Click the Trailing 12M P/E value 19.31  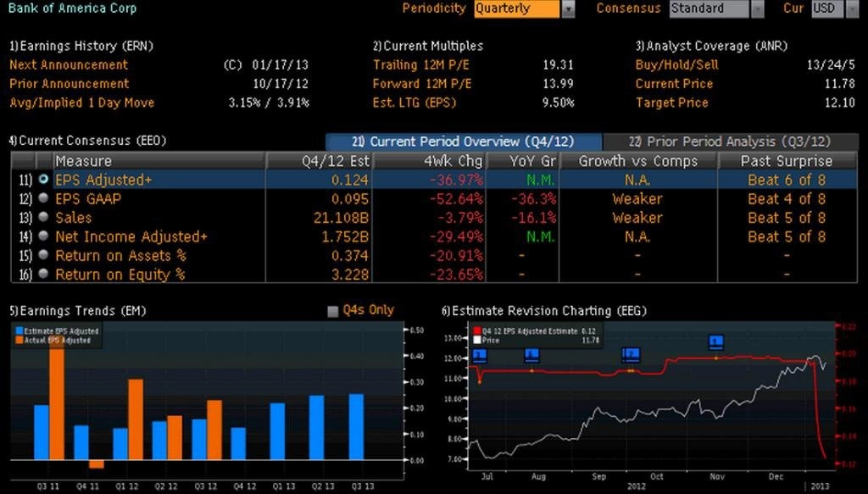point(558,64)
